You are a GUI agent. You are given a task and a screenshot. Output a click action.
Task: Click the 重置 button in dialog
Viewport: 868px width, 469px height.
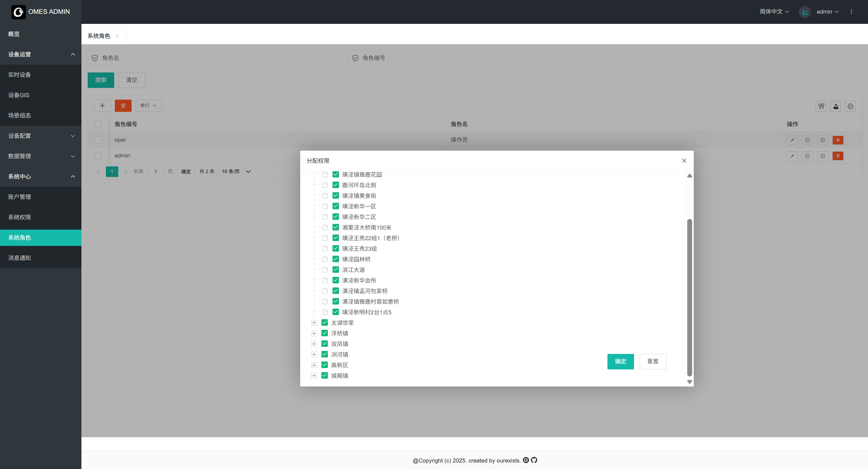(x=653, y=361)
